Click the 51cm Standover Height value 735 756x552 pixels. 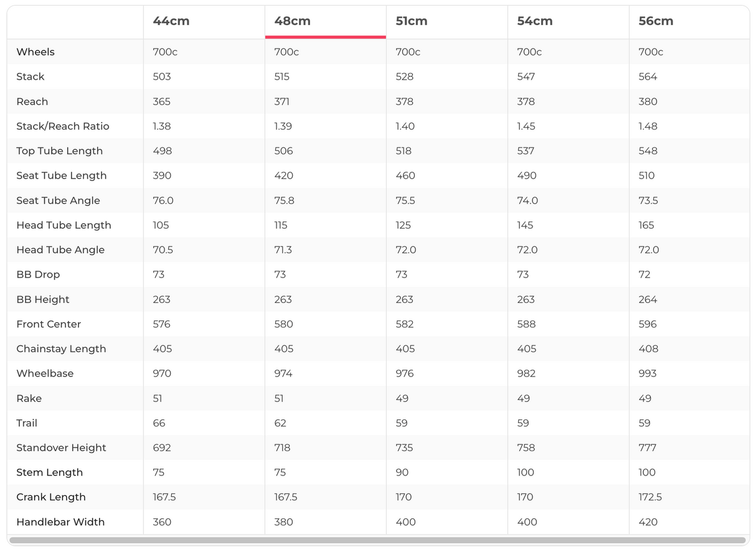click(405, 448)
